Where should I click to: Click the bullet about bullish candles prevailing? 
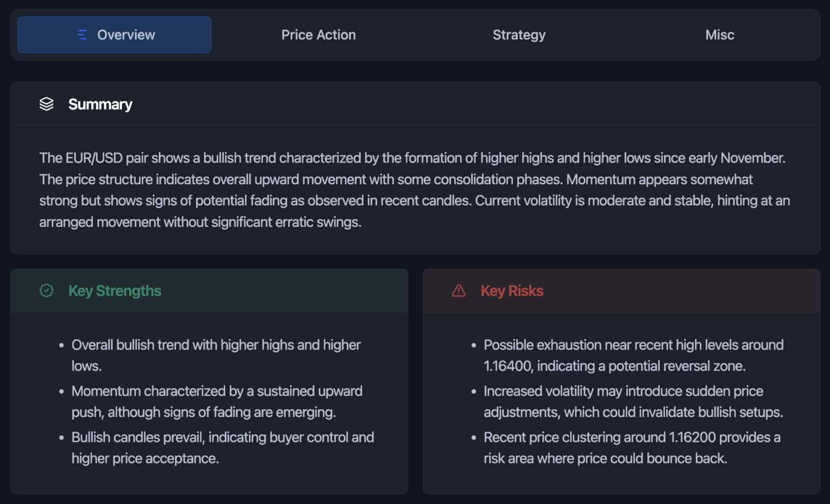coord(223,447)
